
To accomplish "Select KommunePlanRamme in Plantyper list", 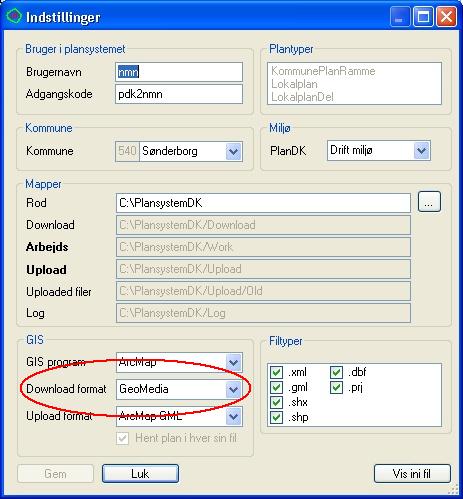I will pos(323,71).
